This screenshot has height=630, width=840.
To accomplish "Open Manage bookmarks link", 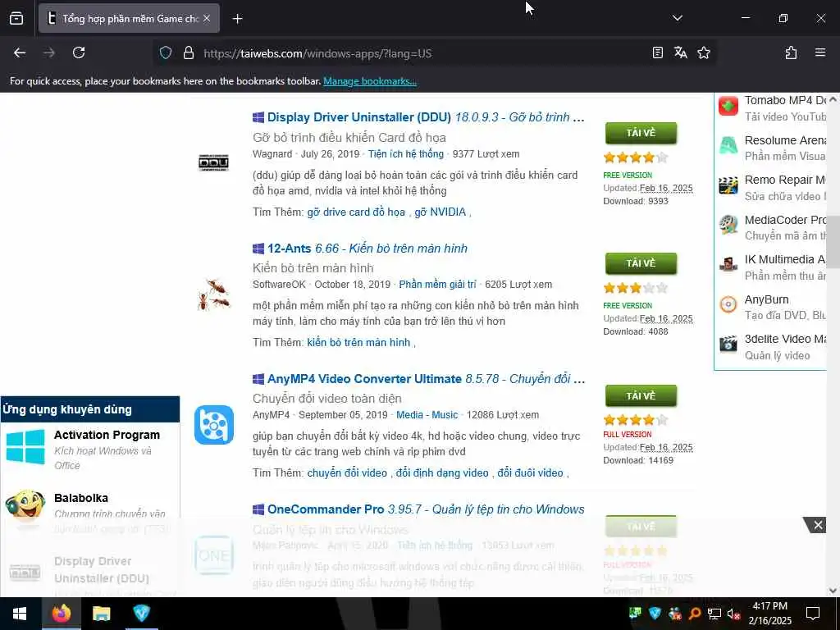I will (x=370, y=81).
